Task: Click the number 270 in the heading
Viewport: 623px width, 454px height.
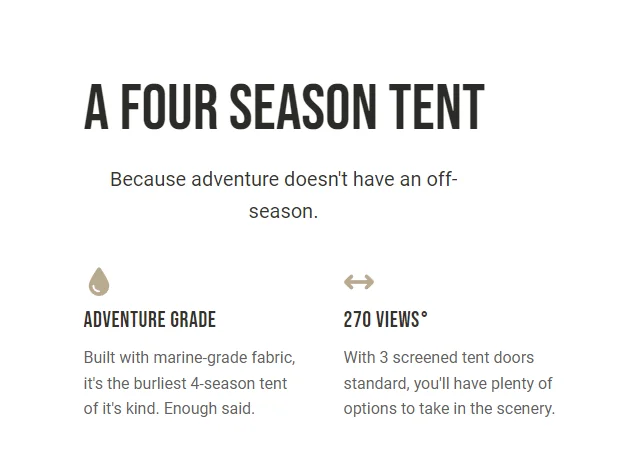Action: tap(357, 319)
